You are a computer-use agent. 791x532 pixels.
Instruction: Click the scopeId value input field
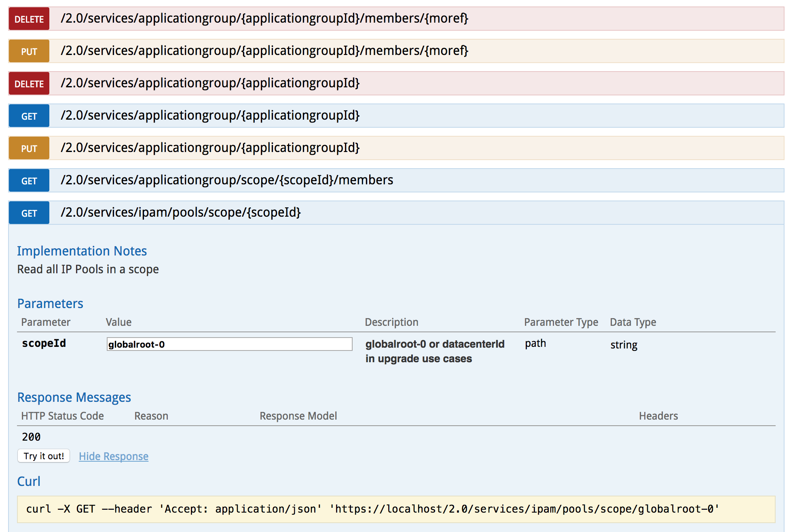(229, 344)
